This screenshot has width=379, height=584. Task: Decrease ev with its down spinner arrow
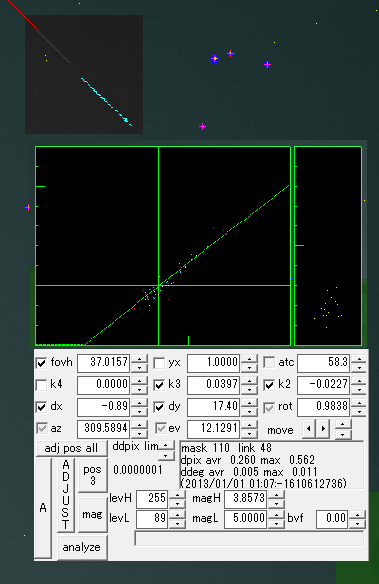(249, 434)
